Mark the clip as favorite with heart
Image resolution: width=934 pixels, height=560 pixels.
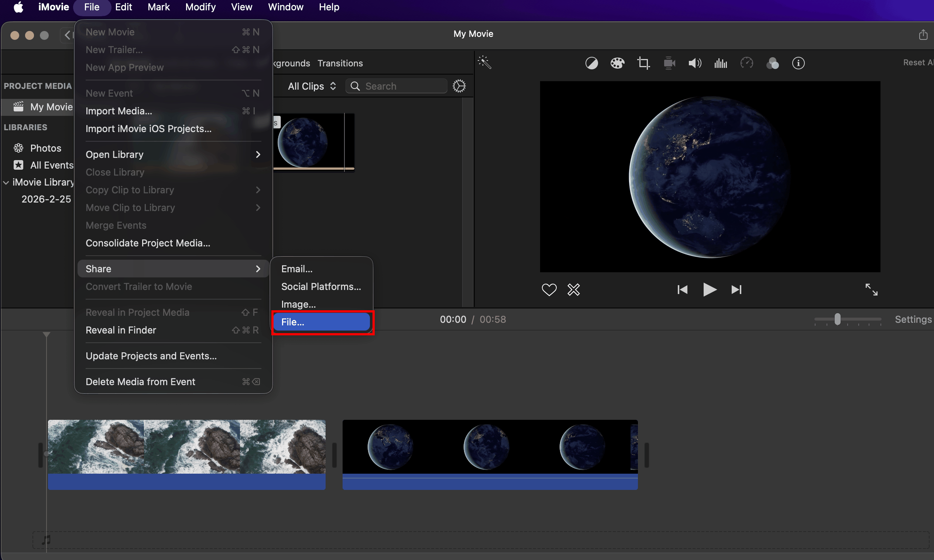(x=549, y=290)
